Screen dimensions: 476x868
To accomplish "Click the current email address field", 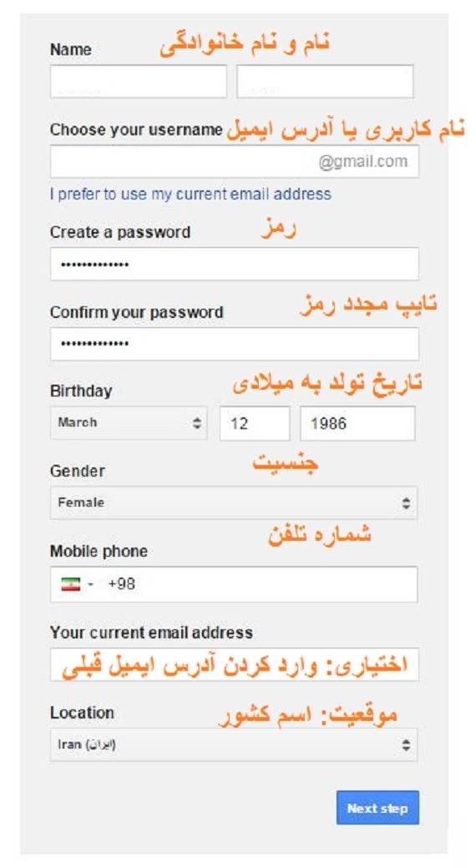I will pyautogui.click(x=235, y=664).
